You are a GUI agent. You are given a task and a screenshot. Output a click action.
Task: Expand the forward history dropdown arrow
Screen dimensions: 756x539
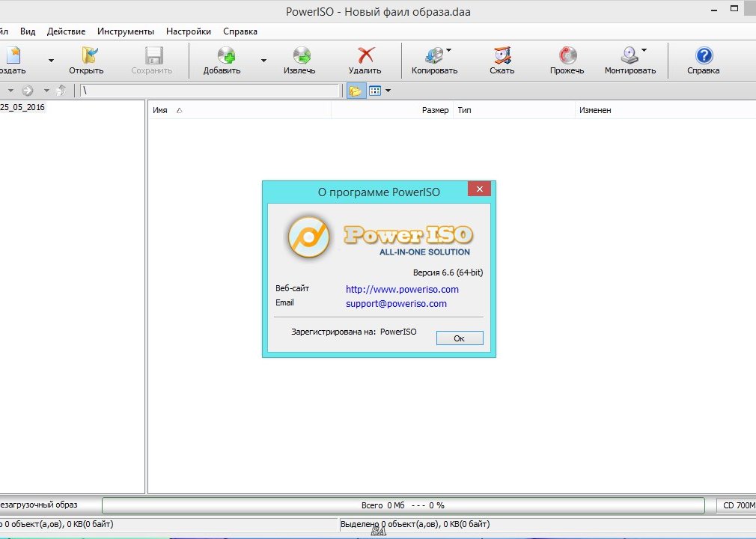click(x=46, y=90)
